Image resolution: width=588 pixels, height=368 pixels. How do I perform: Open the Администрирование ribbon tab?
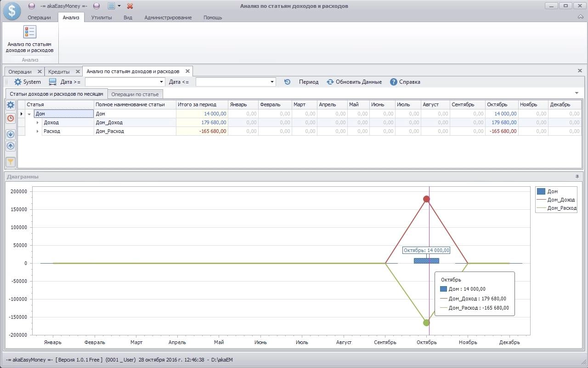[168, 17]
